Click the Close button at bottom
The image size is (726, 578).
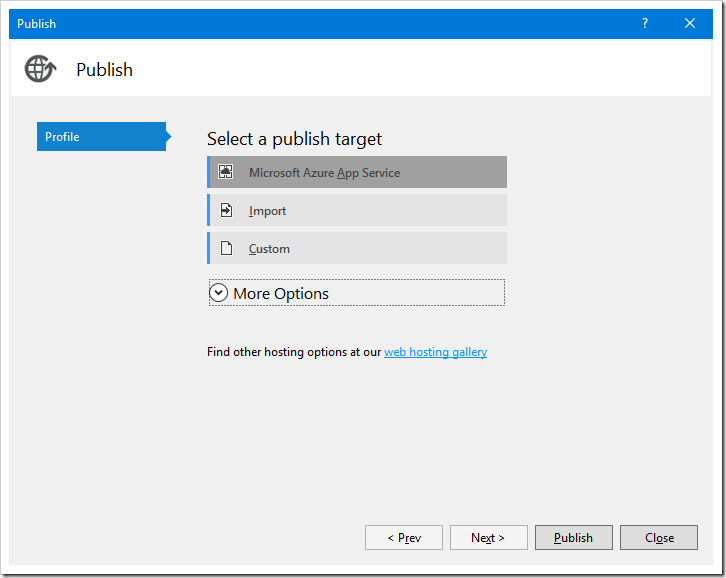click(x=659, y=537)
